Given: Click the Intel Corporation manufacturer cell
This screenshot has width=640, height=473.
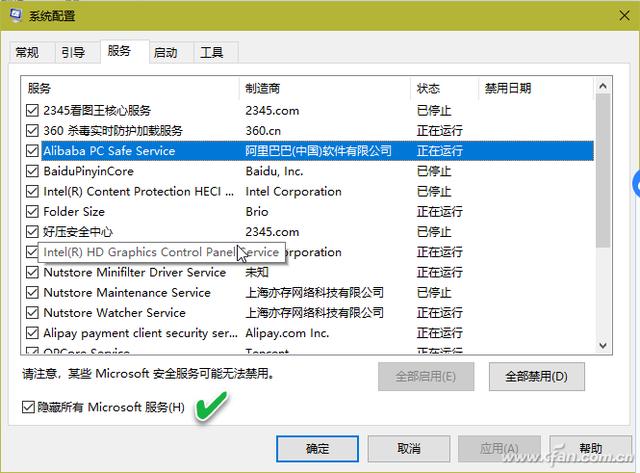Looking at the screenshot, I should 293,191.
